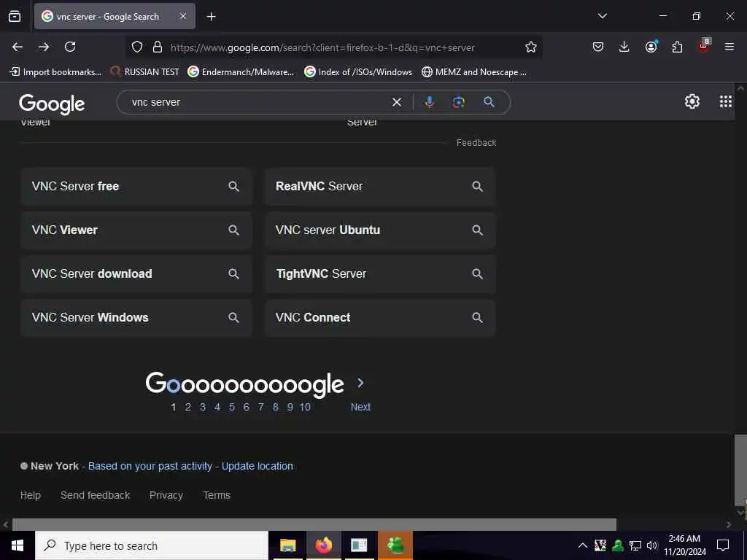Clear the search query with the X
The height and width of the screenshot is (560, 747).
tap(396, 102)
